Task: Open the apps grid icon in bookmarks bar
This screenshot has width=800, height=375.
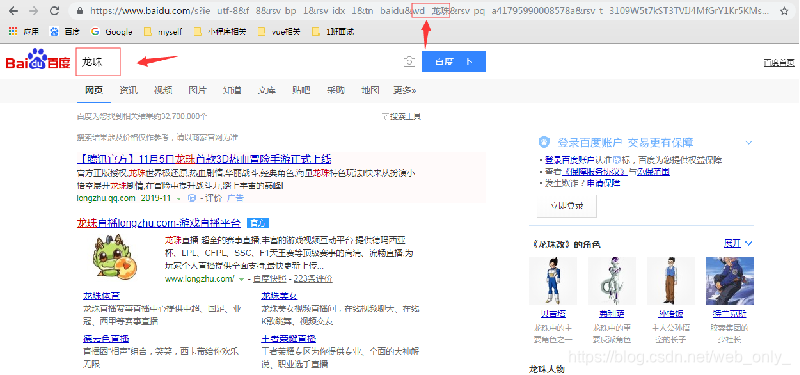Action: [x=13, y=32]
